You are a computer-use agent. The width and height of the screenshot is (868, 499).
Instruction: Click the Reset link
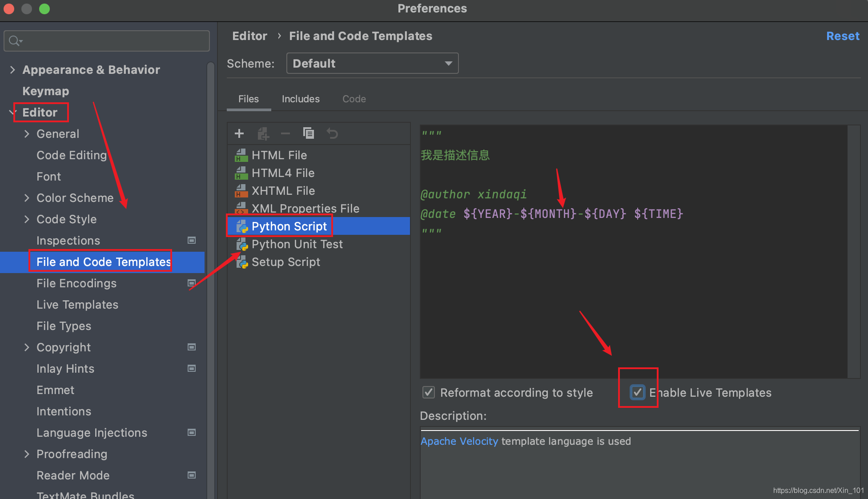click(843, 36)
